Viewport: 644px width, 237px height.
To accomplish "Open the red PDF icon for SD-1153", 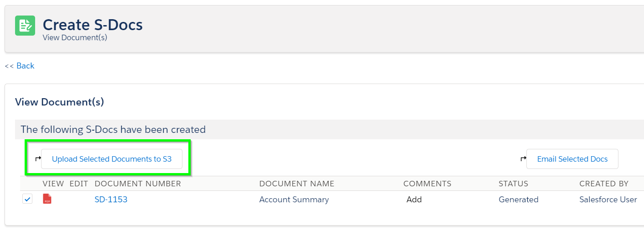I will [x=47, y=199].
